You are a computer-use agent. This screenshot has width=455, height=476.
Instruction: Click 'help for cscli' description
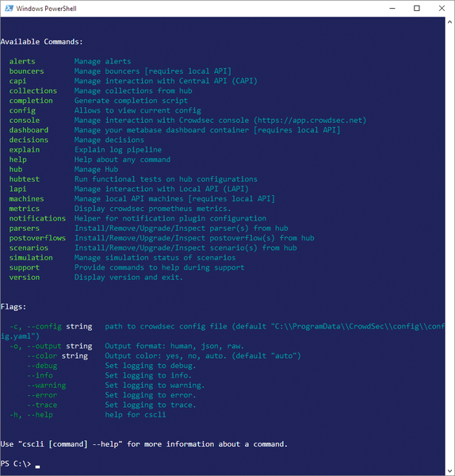point(136,415)
